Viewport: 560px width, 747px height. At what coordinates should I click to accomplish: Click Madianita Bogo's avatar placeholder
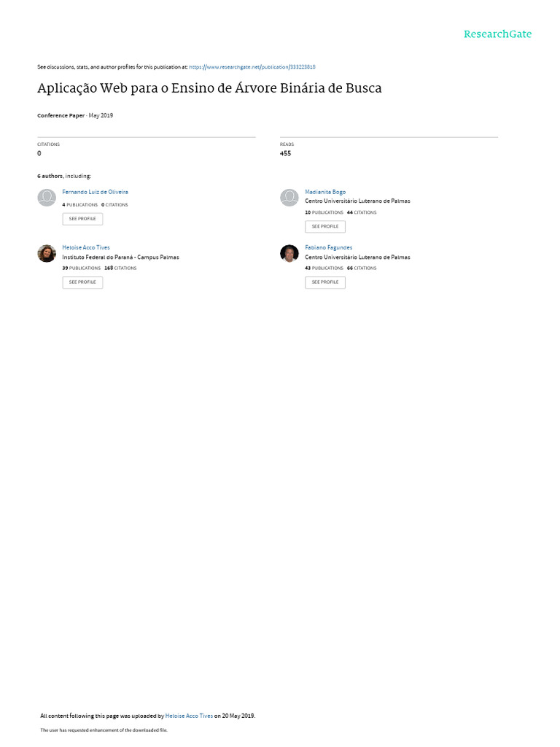289,198
